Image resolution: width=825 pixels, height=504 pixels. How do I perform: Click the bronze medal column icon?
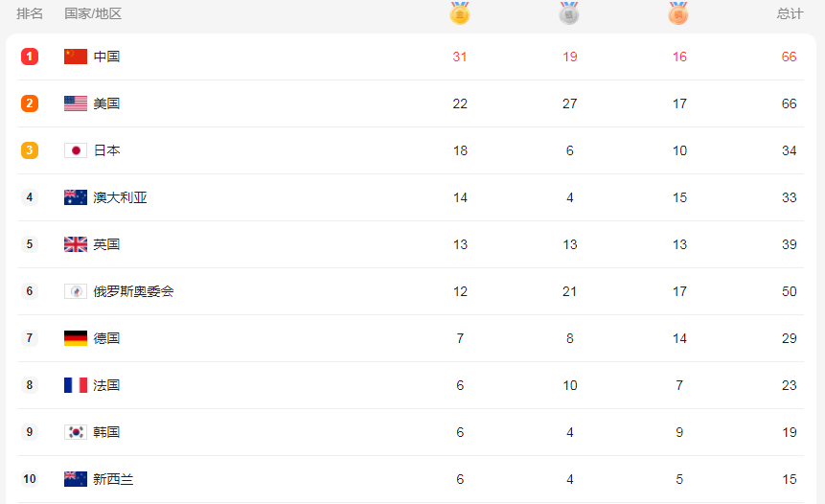[x=678, y=13]
